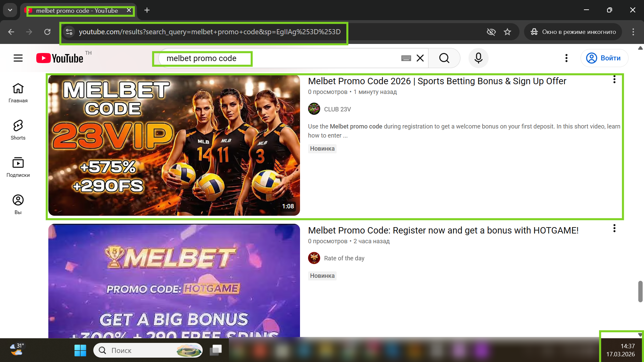The width and height of the screenshot is (644, 362).
Task: Visit the CLUB 23V channel name
Action: [337, 109]
